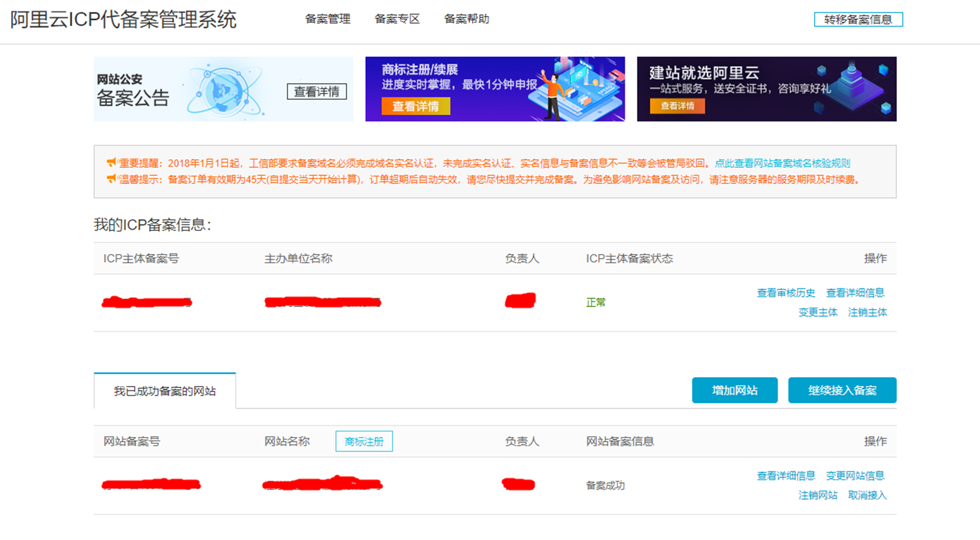Click the 变更网站信息 link

(x=855, y=476)
